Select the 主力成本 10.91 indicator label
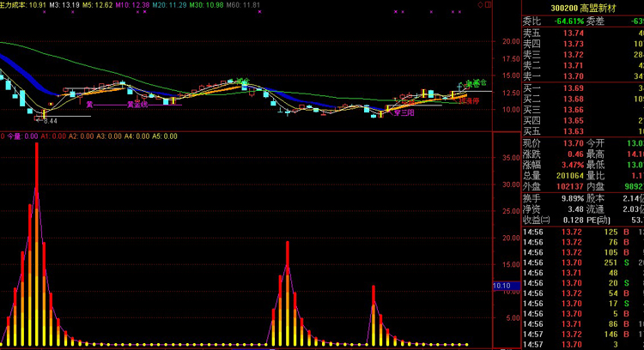 23,5
